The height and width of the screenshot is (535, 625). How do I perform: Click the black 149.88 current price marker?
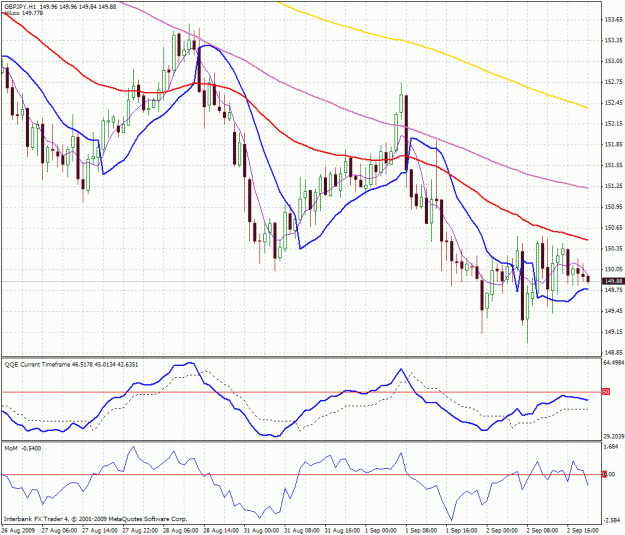coord(613,281)
